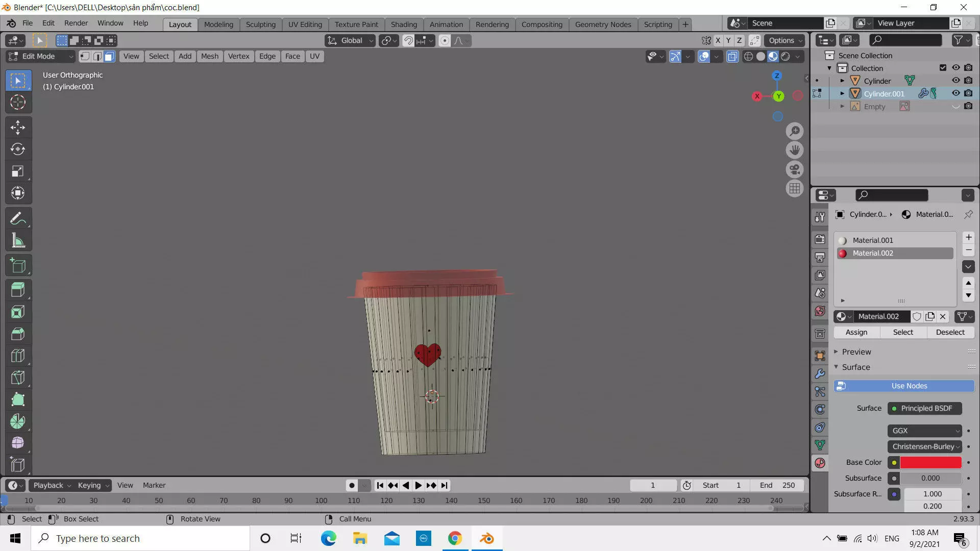The height and width of the screenshot is (551, 980).
Task: Activate the Annotate pencil tool
Action: click(x=18, y=219)
